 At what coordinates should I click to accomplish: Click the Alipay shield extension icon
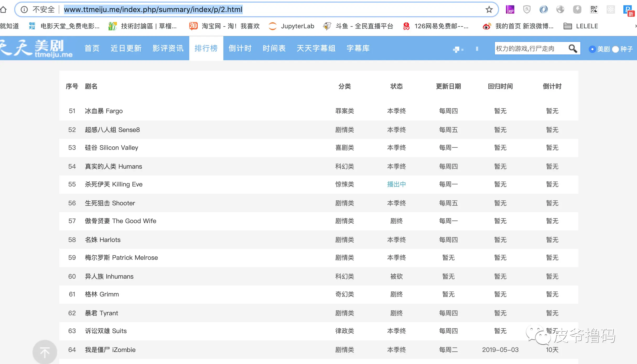coord(527,10)
